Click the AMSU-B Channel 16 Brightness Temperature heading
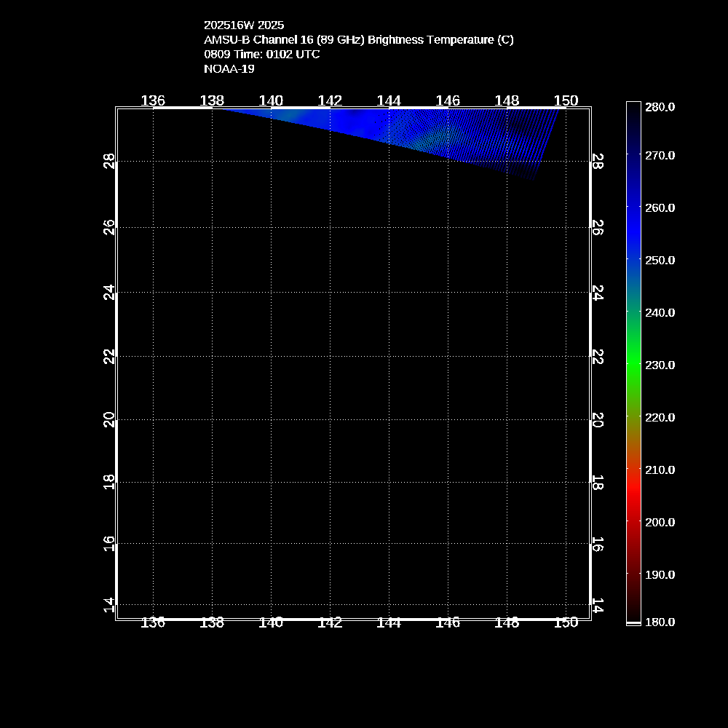The width and height of the screenshot is (728, 728). pos(358,39)
